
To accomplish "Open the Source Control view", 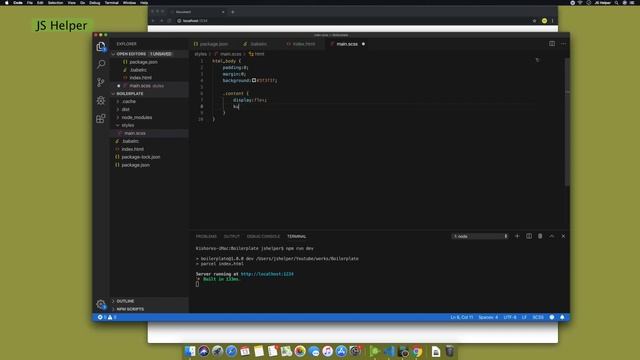I will [101, 82].
